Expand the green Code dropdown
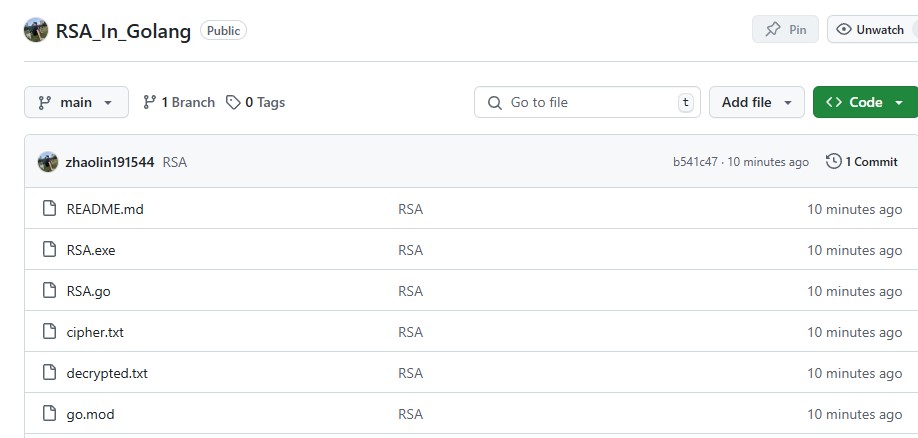This screenshot has width=918, height=438. (x=865, y=102)
